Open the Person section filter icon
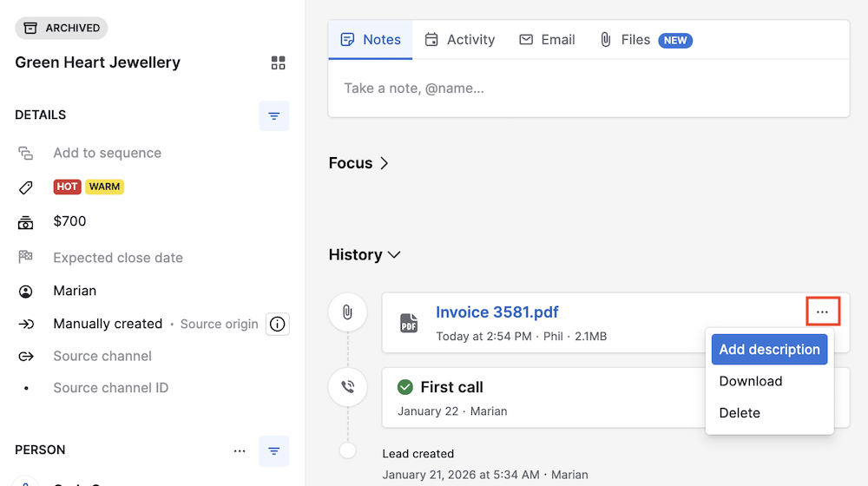The image size is (868, 486). (x=274, y=450)
